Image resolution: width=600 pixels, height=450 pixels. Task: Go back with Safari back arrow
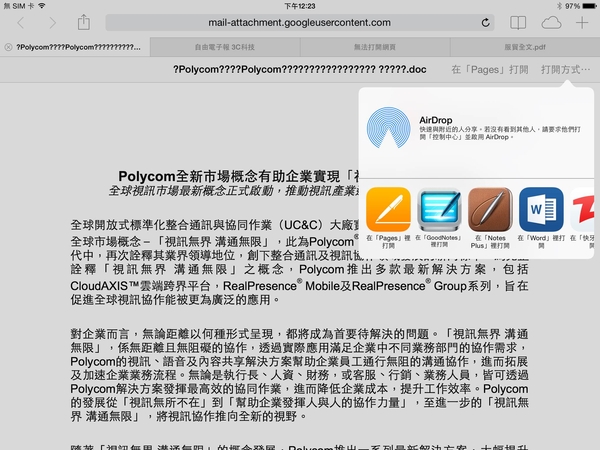[21, 23]
